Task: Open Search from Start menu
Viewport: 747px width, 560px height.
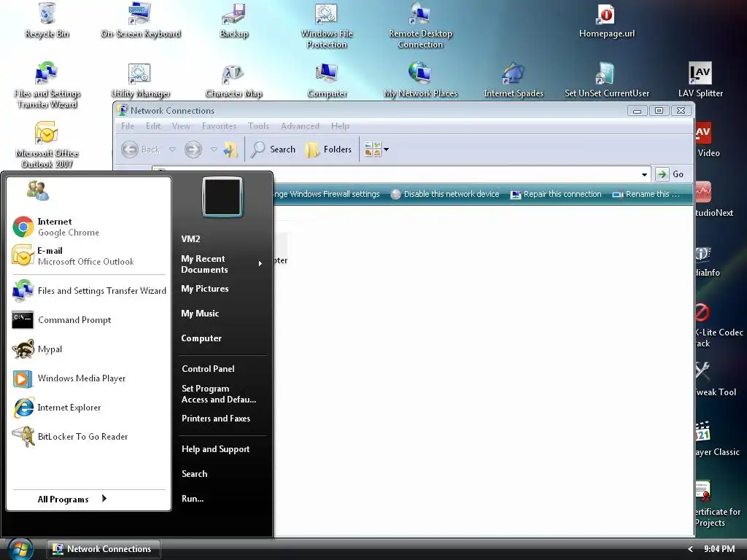Action: point(194,474)
